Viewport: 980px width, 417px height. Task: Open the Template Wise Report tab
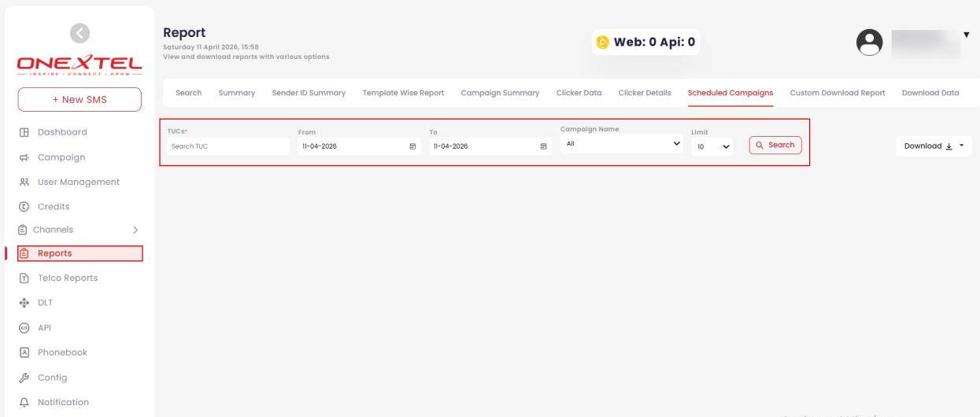pos(403,93)
